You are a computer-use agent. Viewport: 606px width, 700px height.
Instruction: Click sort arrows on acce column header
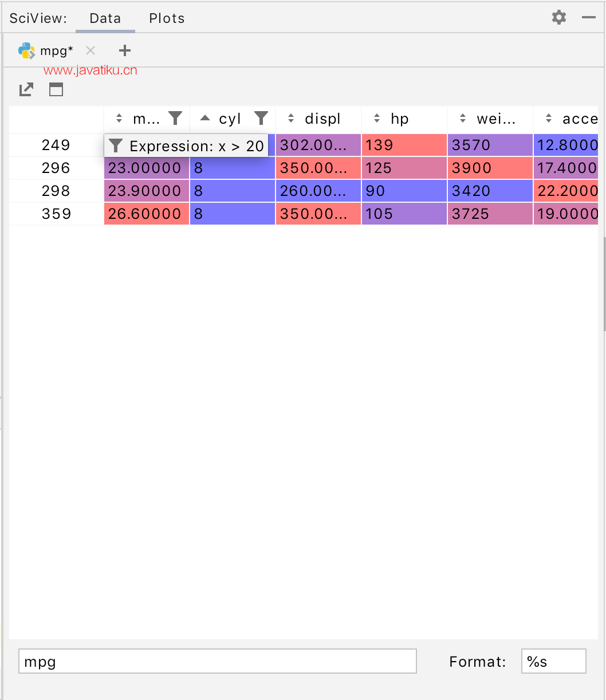click(x=549, y=119)
